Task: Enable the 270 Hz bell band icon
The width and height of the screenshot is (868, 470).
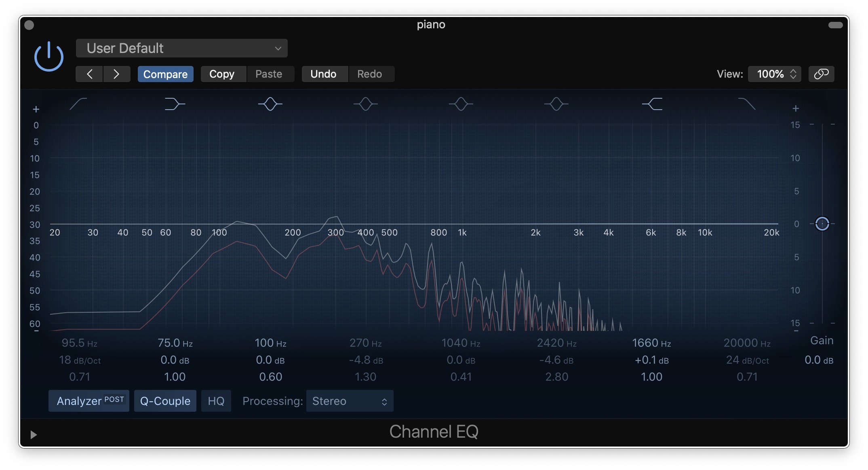Action: [365, 104]
